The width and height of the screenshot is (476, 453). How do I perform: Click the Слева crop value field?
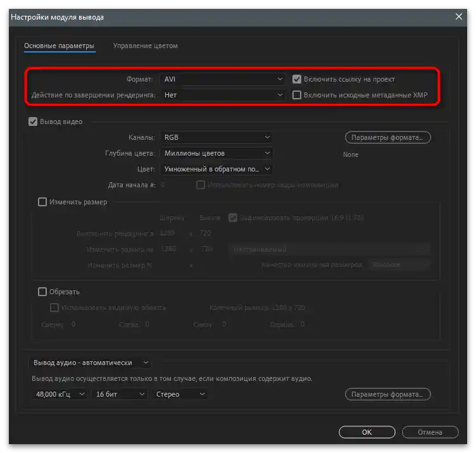(x=147, y=324)
